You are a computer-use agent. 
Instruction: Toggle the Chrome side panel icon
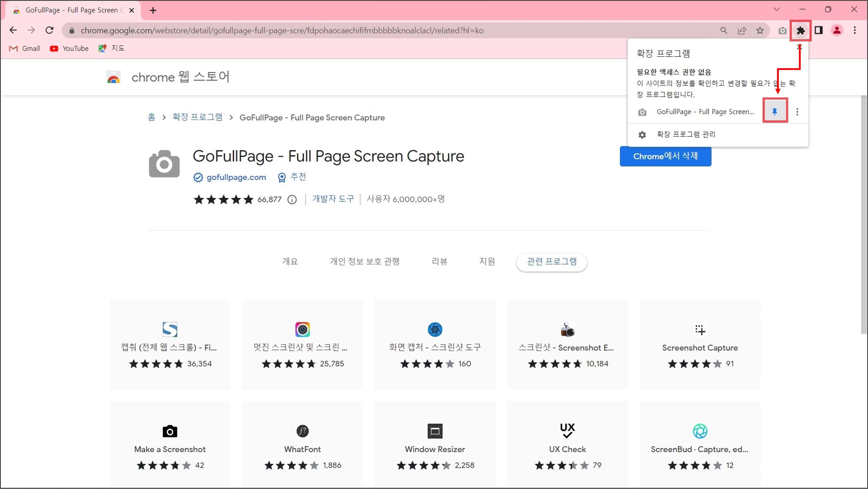[818, 31]
